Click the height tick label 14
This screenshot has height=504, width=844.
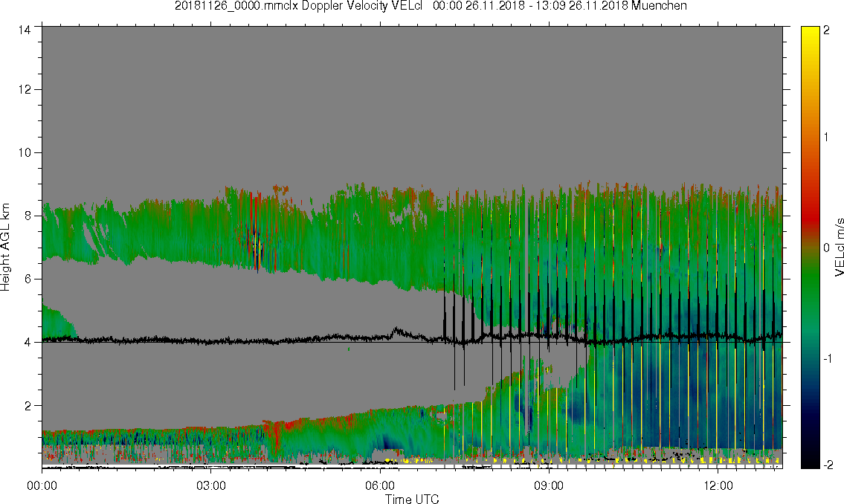coord(24,30)
